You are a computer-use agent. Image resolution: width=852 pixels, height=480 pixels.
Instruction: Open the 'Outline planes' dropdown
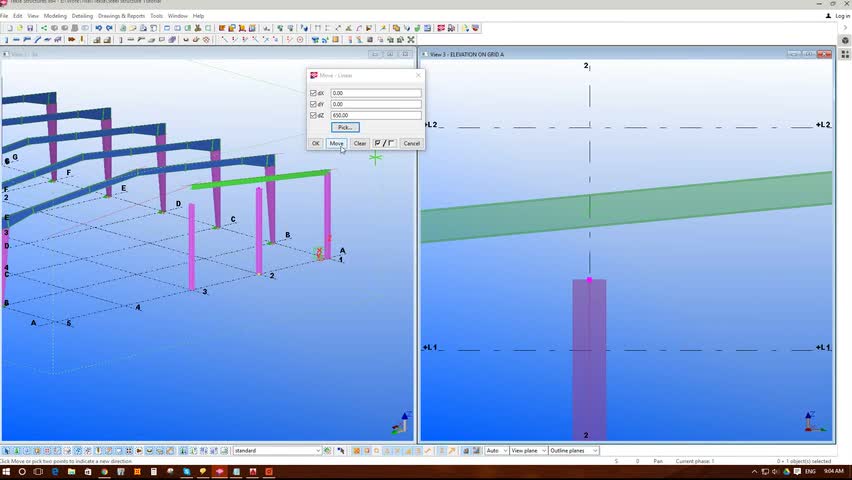tap(595, 451)
